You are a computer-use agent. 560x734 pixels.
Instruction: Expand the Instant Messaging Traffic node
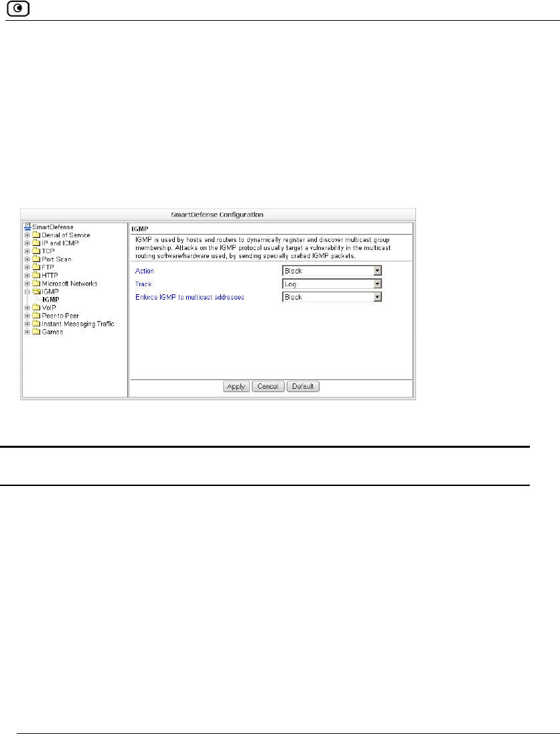tap(27, 324)
